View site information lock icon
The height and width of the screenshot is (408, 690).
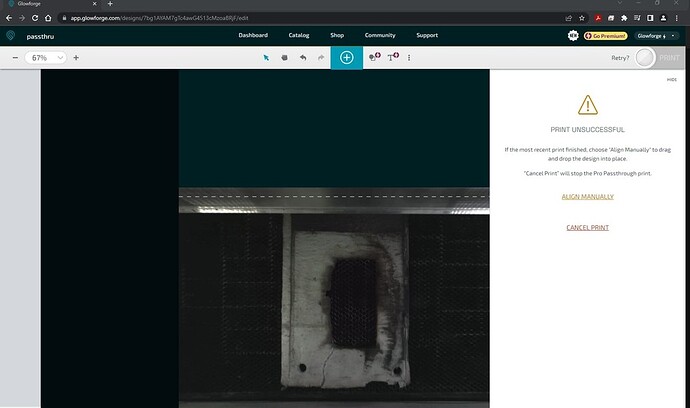pos(64,18)
